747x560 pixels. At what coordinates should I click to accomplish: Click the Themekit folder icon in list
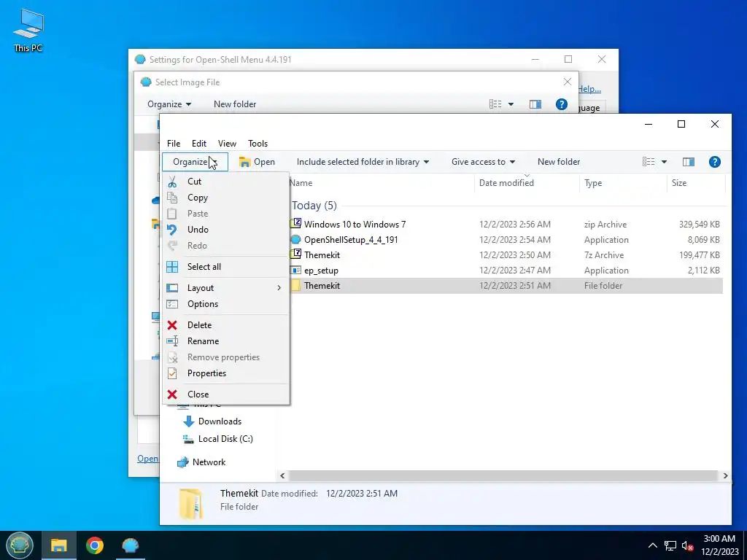tap(295, 286)
